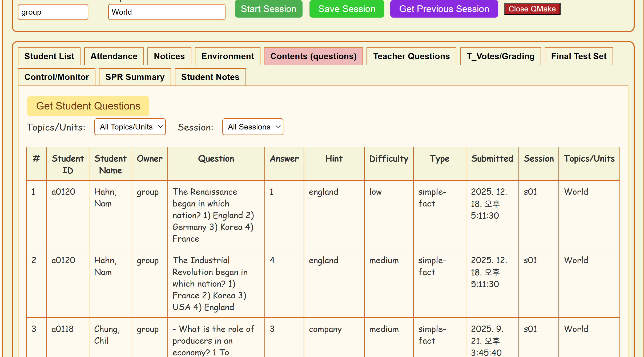This screenshot has height=357, width=644.
Task: Click the Start Session button
Action: pyautogui.click(x=268, y=9)
